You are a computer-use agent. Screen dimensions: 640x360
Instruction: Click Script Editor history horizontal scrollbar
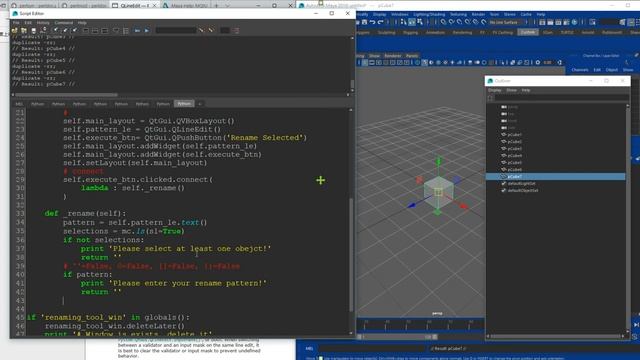(x=66, y=95)
